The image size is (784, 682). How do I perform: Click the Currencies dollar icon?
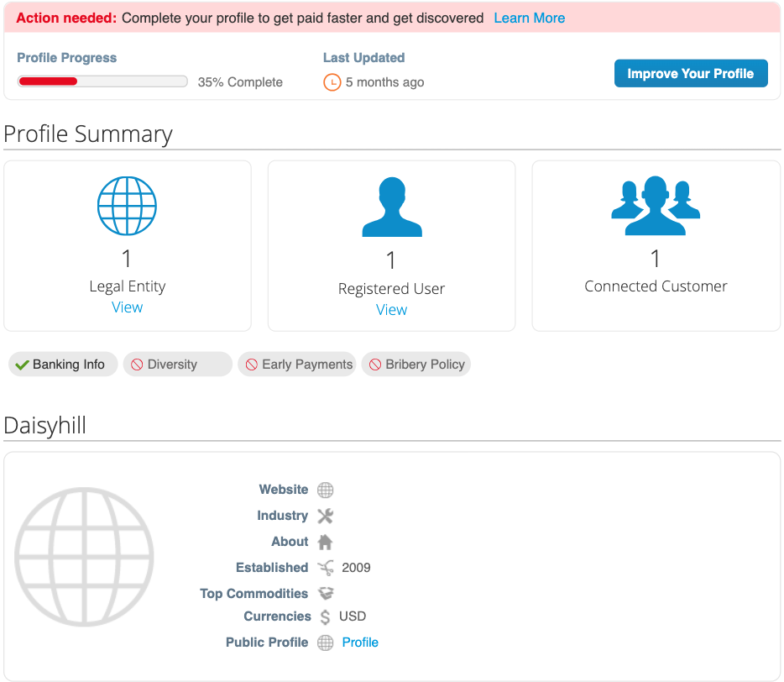click(325, 616)
